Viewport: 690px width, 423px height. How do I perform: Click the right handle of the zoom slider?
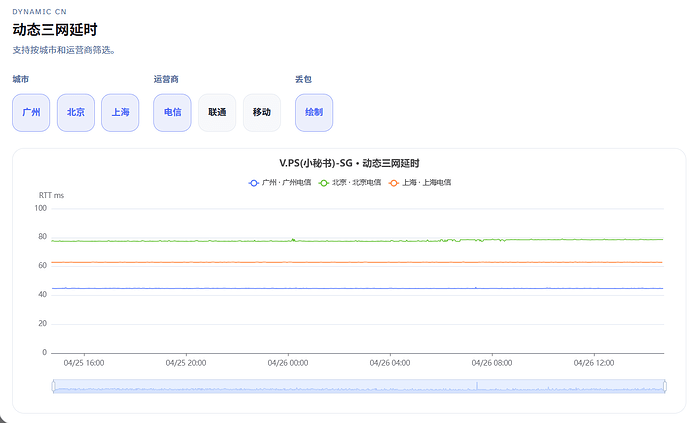coord(665,386)
